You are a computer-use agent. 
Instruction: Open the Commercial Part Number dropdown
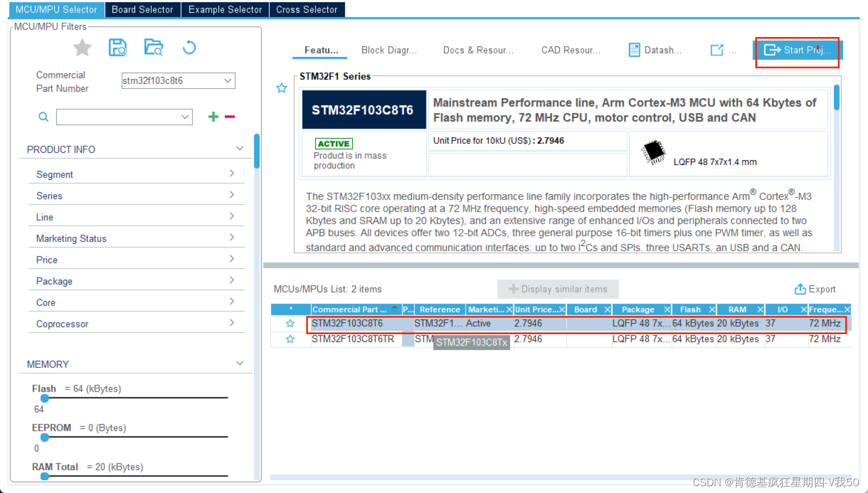228,81
